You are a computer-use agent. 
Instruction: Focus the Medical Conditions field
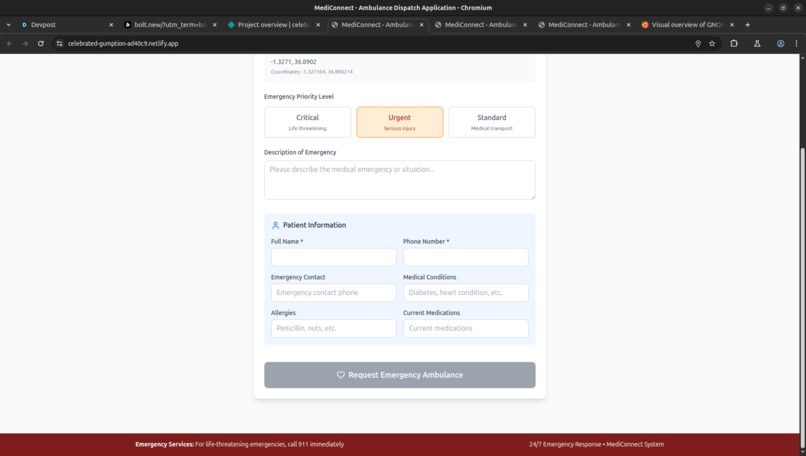click(x=466, y=293)
